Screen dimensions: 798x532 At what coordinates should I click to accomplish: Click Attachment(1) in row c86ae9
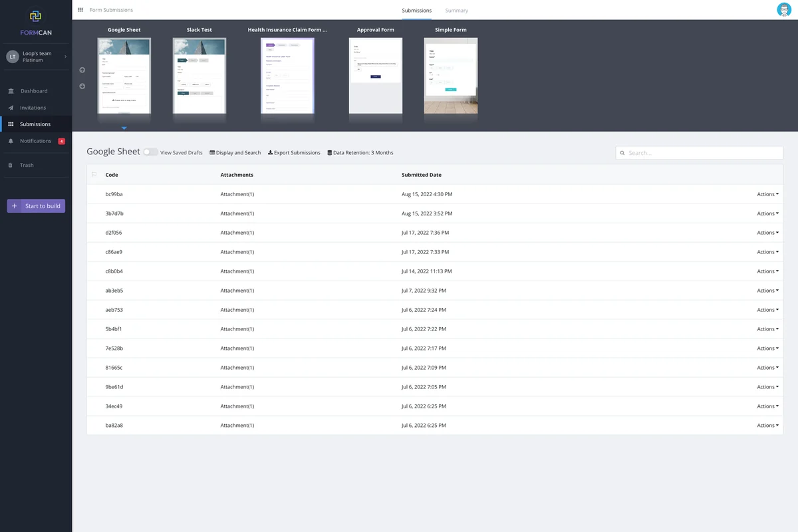pos(237,252)
